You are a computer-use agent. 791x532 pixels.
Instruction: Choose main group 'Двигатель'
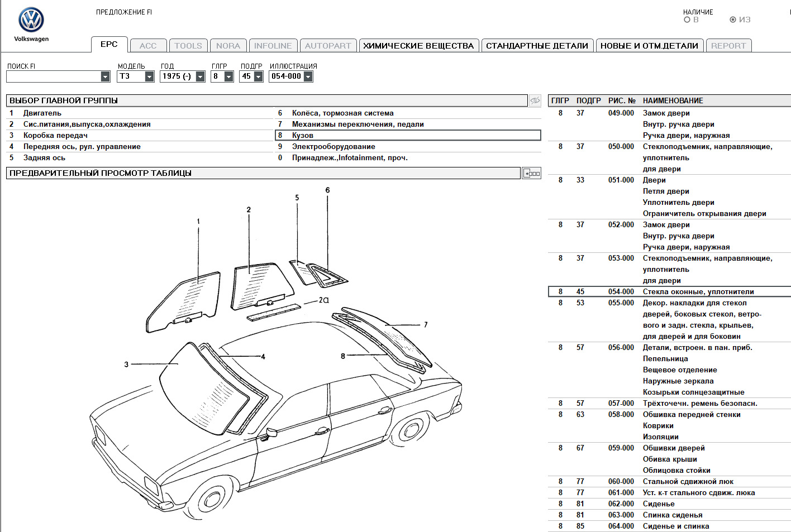(42, 113)
